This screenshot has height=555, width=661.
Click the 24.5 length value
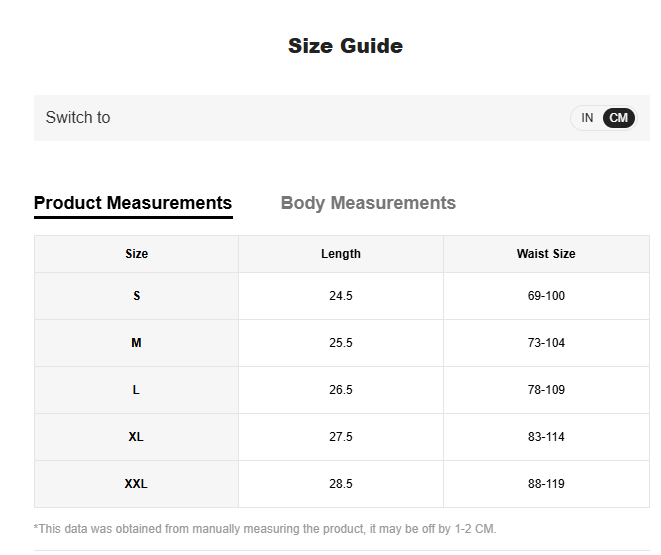[x=341, y=296]
